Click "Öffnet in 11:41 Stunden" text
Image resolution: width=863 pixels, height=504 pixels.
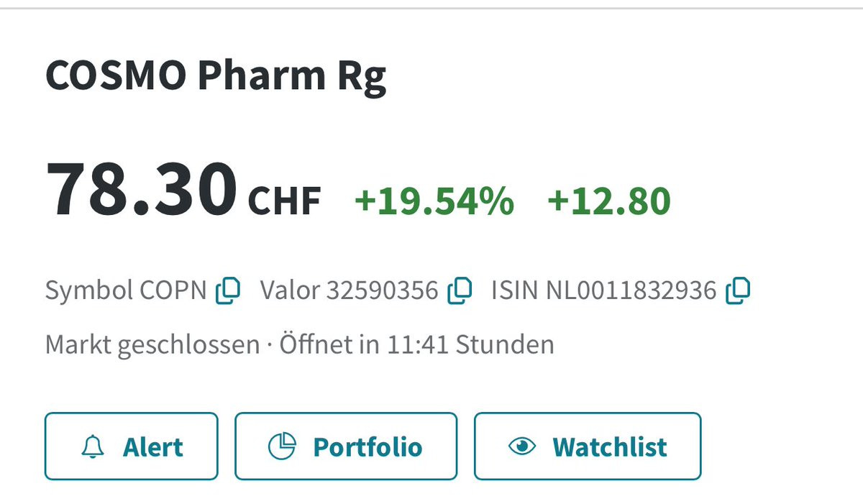point(416,344)
